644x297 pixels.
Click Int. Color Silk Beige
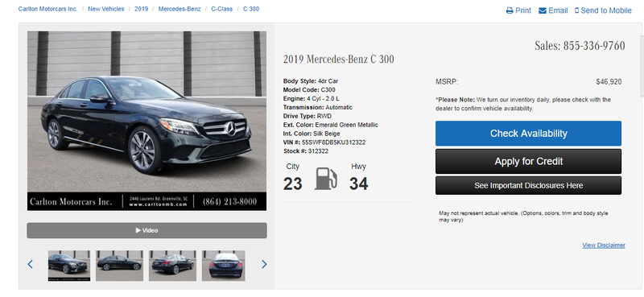click(312, 134)
